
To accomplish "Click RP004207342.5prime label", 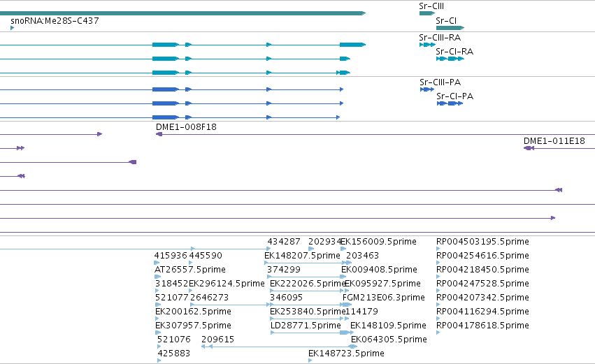I will click(482, 298).
